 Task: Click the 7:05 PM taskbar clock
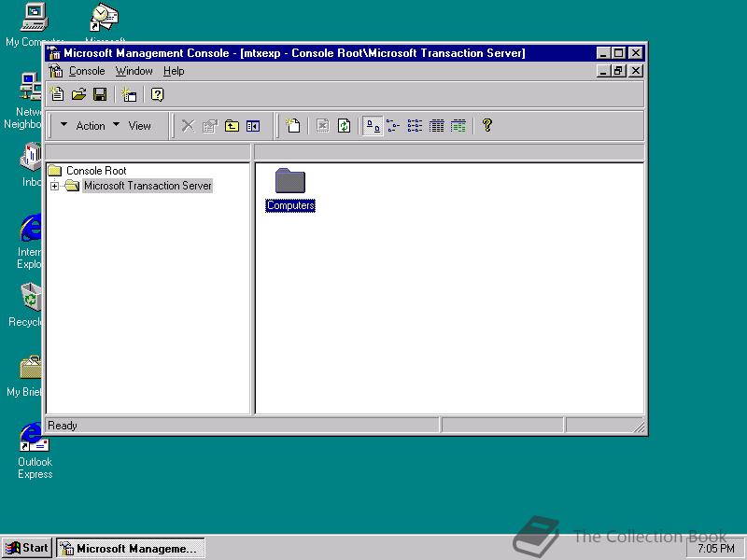[x=716, y=549]
